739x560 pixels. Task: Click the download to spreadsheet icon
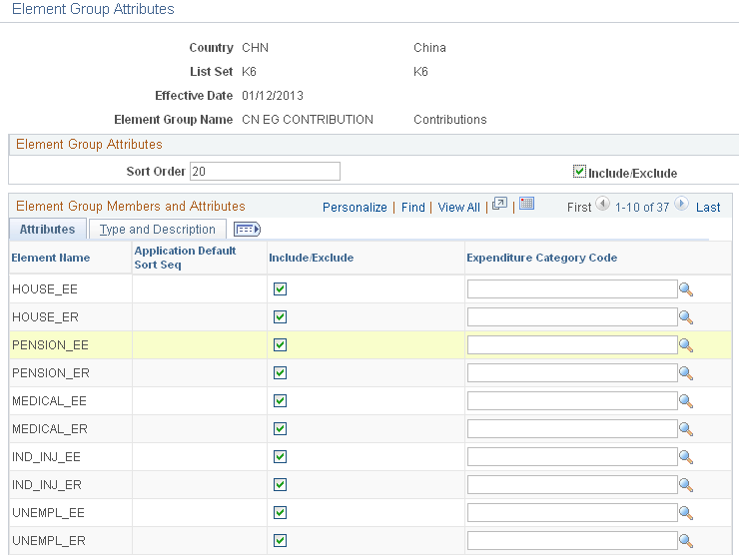pyautogui.click(x=526, y=204)
